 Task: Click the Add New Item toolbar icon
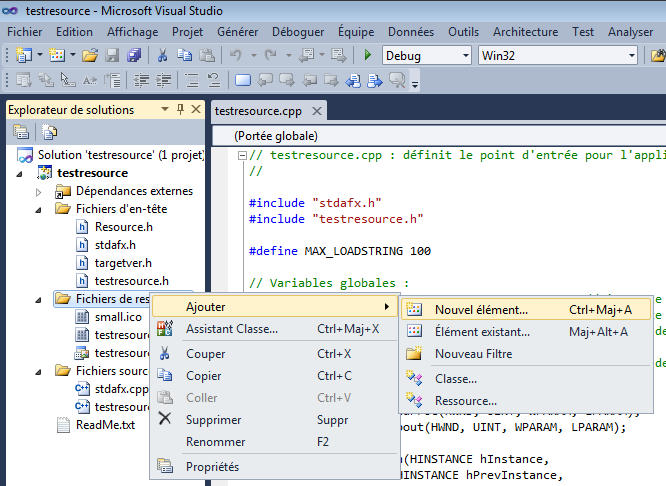pyautogui.click(x=57, y=55)
